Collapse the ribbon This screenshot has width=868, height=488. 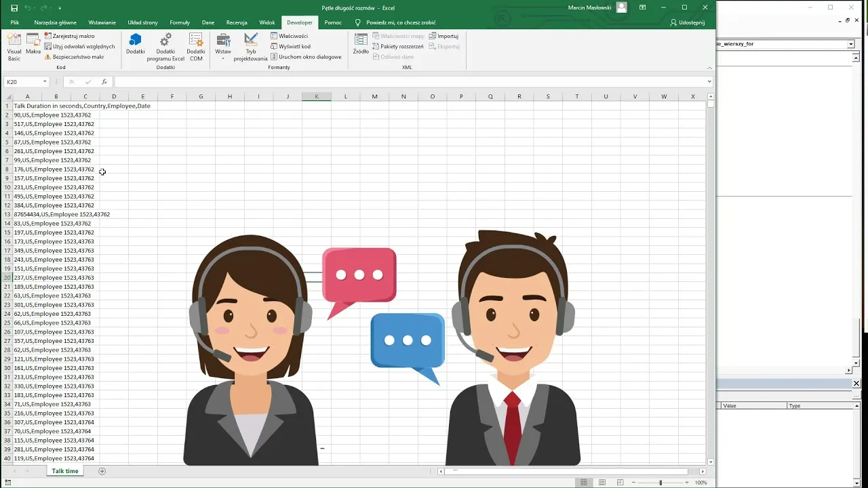pyautogui.click(x=709, y=68)
